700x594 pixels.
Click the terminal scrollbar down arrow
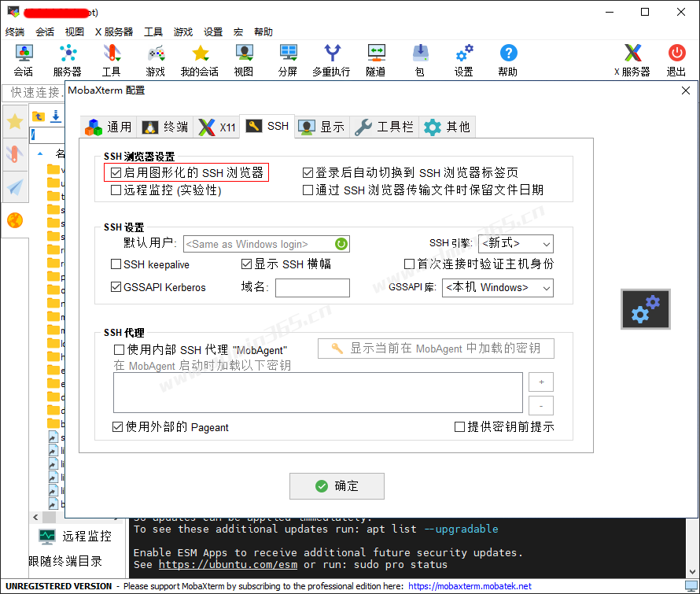pos(692,572)
